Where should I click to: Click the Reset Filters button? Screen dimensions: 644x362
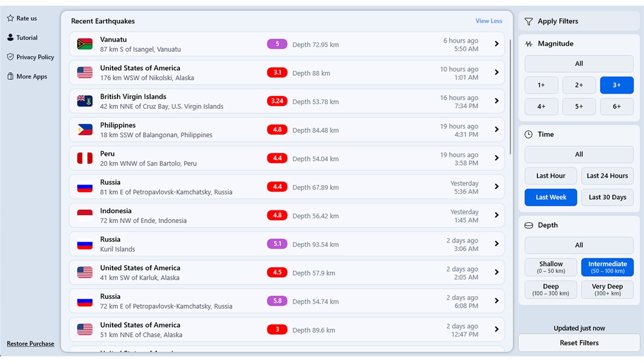[579, 343]
